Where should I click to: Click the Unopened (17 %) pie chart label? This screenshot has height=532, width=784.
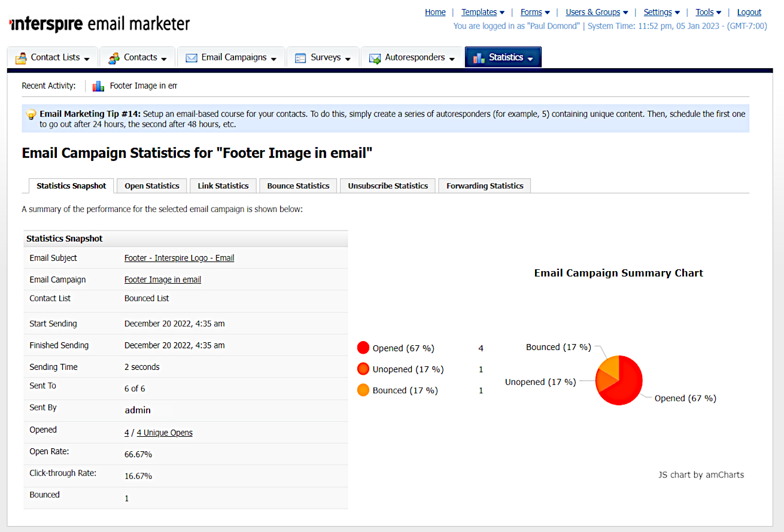tap(540, 382)
